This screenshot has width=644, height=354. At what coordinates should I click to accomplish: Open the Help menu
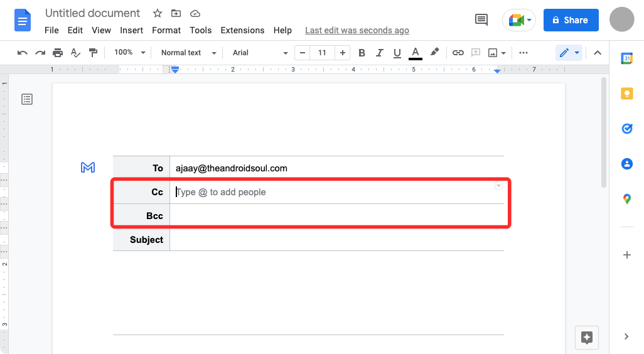282,30
